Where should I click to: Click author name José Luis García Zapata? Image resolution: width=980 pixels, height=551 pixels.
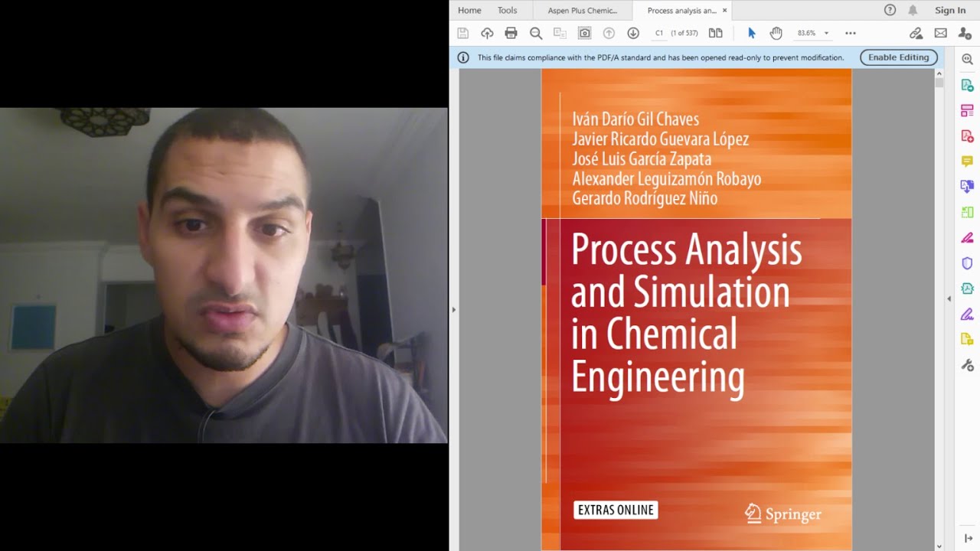pos(642,158)
